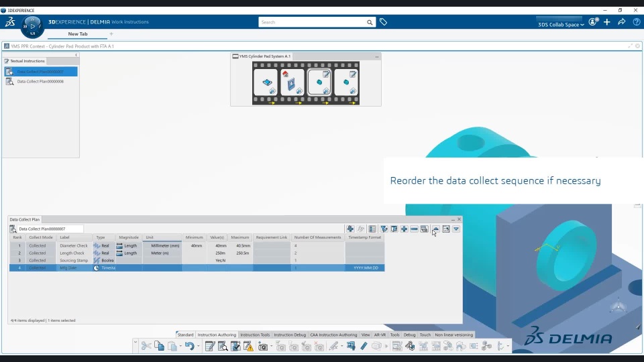644x362 pixels.
Task: Add a new tab with the plus beside New Tab
Action: click(x=111, y=34)
